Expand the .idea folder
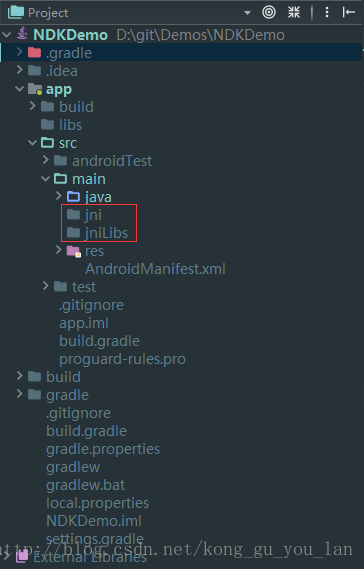 (x=20, y=70)
